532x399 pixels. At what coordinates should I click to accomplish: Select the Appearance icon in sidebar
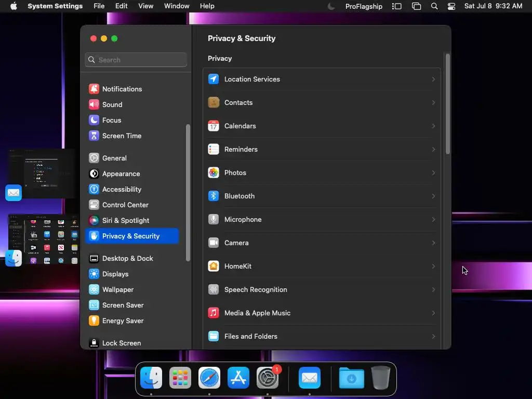(x=94, y=174)
